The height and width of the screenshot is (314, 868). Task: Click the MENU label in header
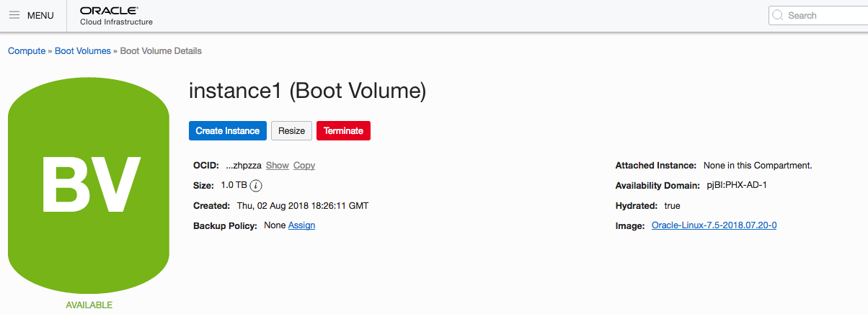click(40, 15)
